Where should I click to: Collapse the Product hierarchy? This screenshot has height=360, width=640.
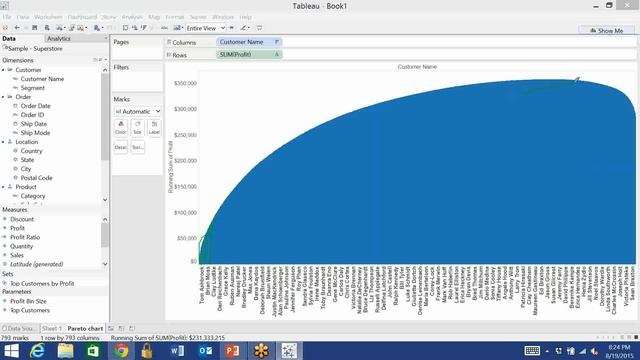click(x=3, y=187)
